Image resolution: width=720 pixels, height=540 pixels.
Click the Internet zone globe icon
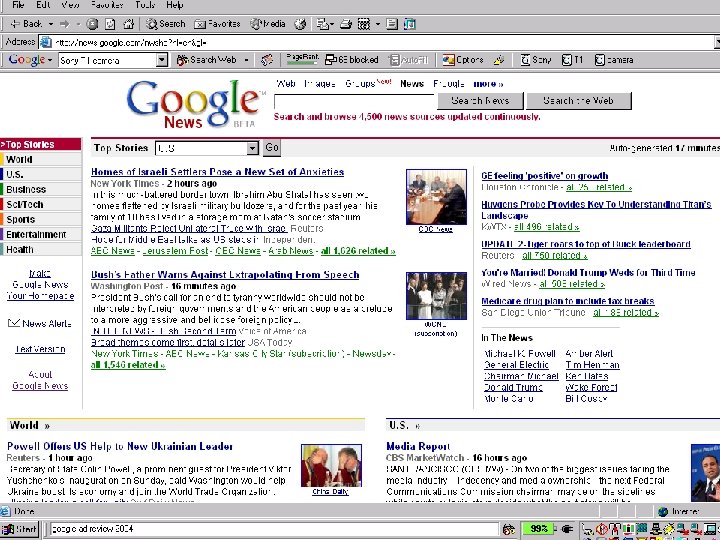coord(663,512)
